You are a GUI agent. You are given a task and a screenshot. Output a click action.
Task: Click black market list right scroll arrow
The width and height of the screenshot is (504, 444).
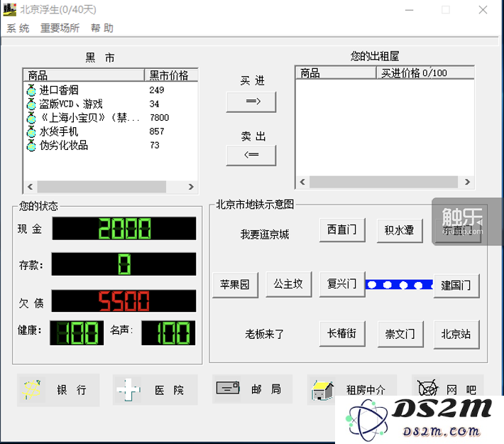point(191,187)
